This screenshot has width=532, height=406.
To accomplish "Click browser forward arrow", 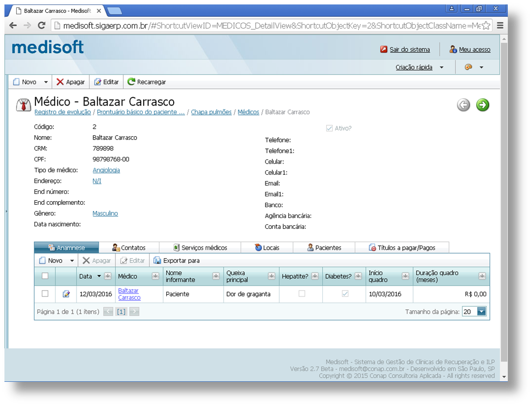I will click(27, 26).
